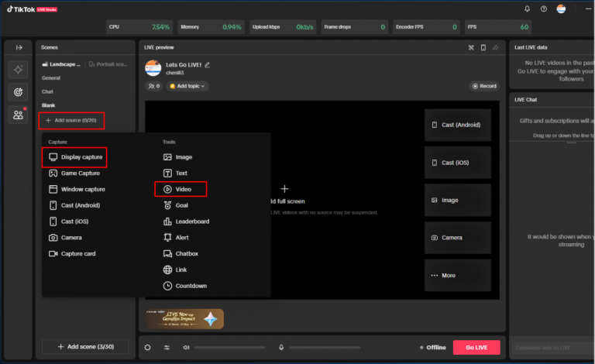The height and width of the screenshot is (364, 595).
Task: Click Image tile in preview
Action: (x=458, y=200)
